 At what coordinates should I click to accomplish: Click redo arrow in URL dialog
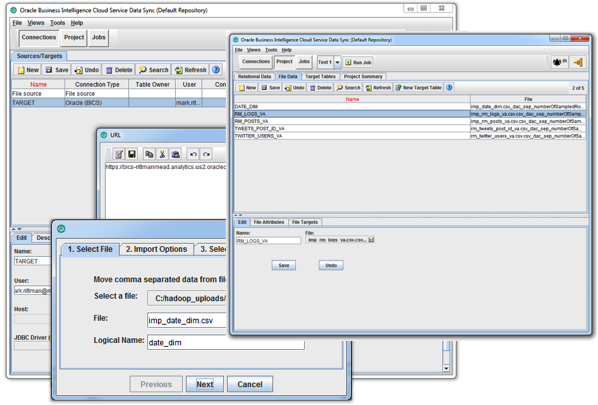(206, 154)
